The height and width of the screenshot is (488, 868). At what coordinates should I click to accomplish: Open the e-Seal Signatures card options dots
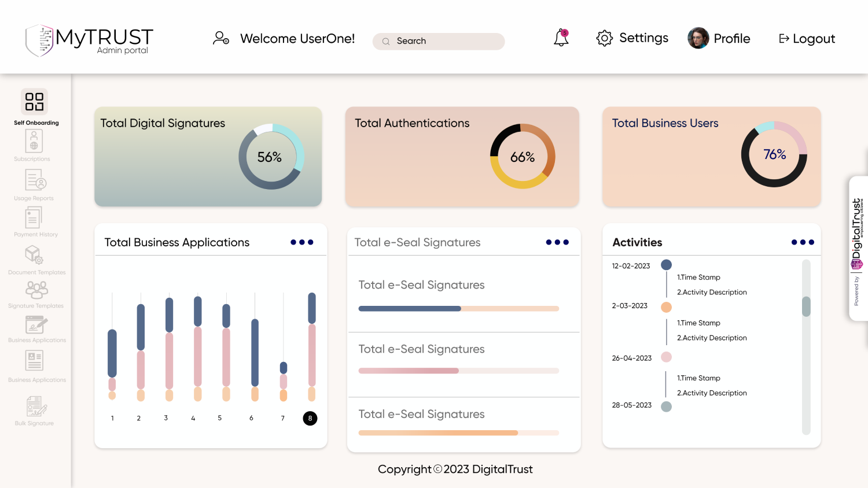click(557, 242)
